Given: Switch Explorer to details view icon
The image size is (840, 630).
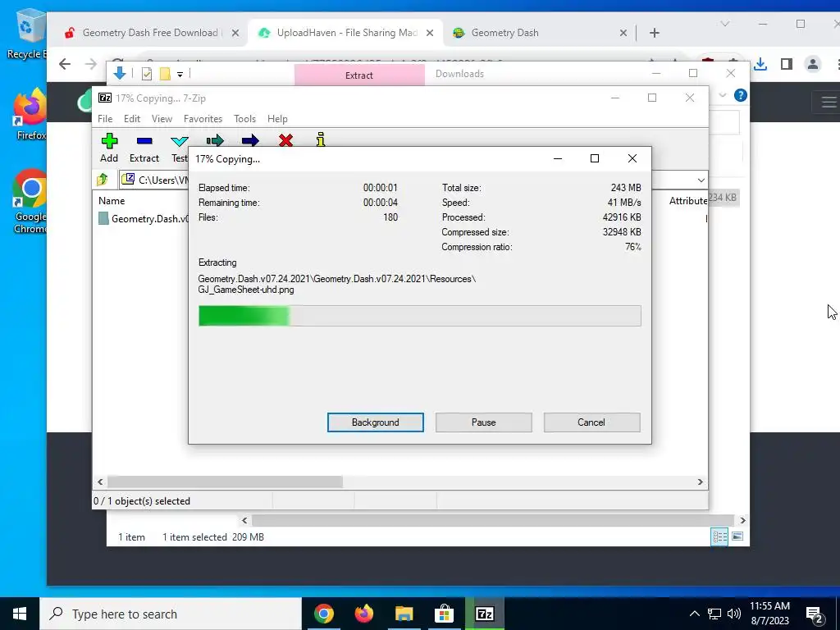Looking at the screenshot, I should (x=719, y=536).
